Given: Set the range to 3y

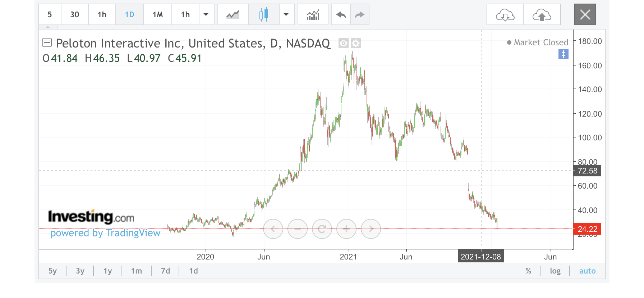Looking at the screenshot, I should [x=80, y=271].
